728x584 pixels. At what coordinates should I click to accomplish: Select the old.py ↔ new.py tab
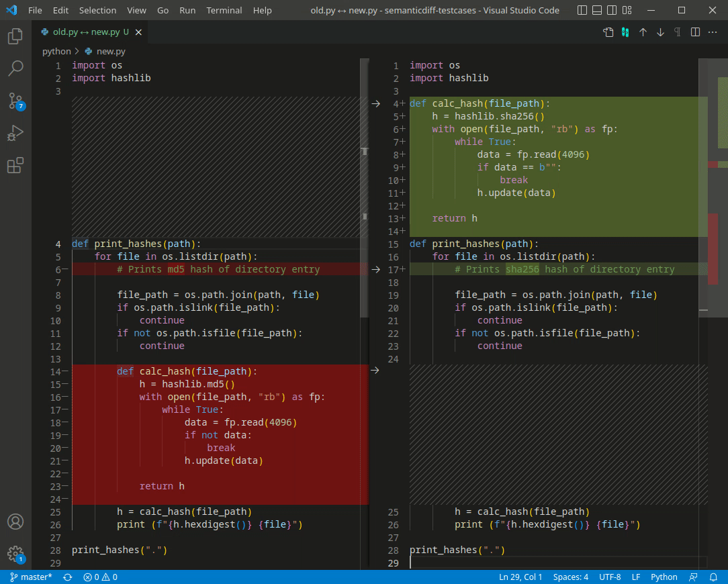(x=91, y=32)
